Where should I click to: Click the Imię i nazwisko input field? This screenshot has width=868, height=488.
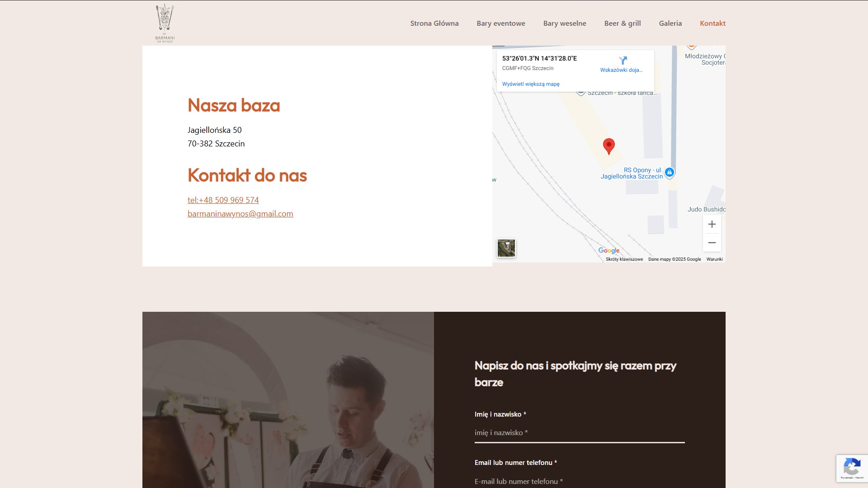point(579,433)
